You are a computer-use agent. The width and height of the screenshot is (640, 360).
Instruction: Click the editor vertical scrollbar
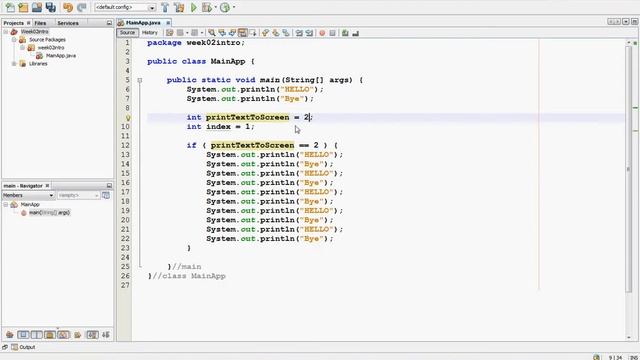628,169
